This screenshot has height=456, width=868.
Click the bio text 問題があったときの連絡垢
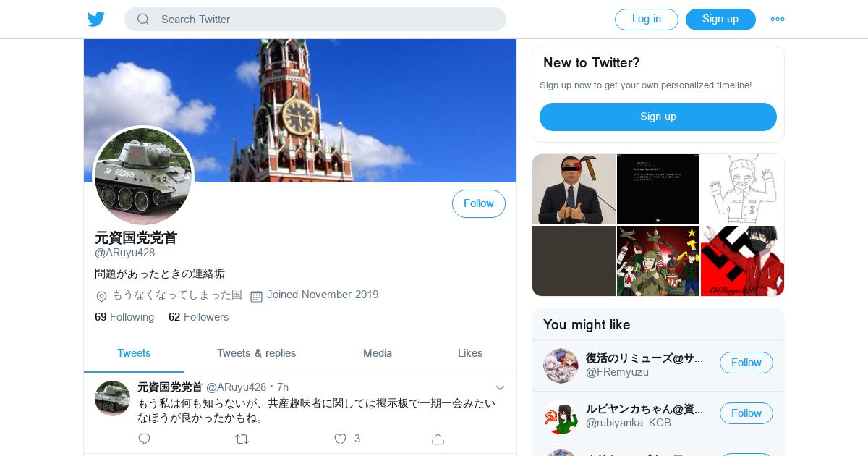click(x=160, y=274)
